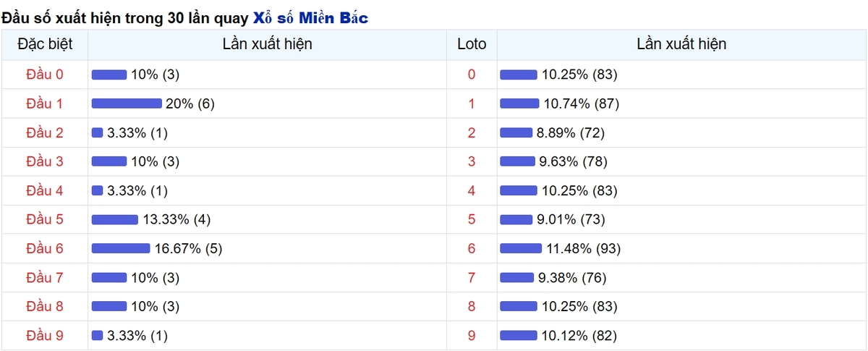
Task: Select the Đầu 9 label
Action: click(45, 335)
